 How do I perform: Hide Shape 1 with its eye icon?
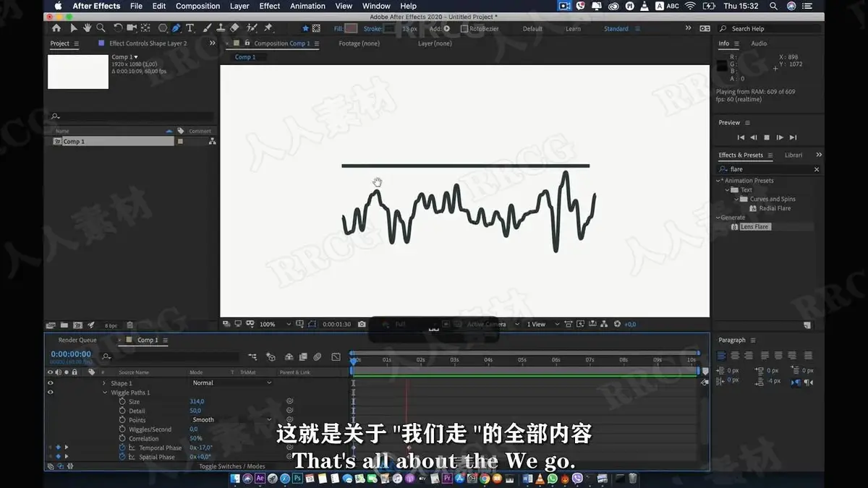50,383
